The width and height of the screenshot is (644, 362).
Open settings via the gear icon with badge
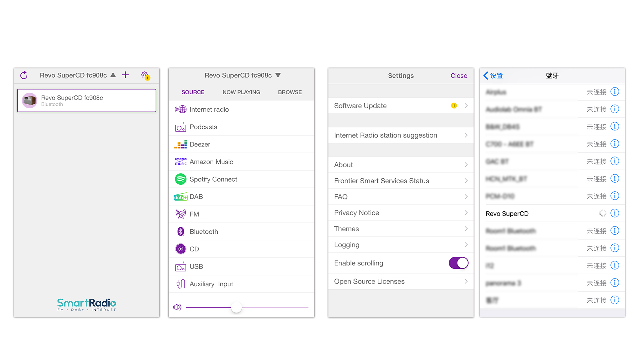145,75
